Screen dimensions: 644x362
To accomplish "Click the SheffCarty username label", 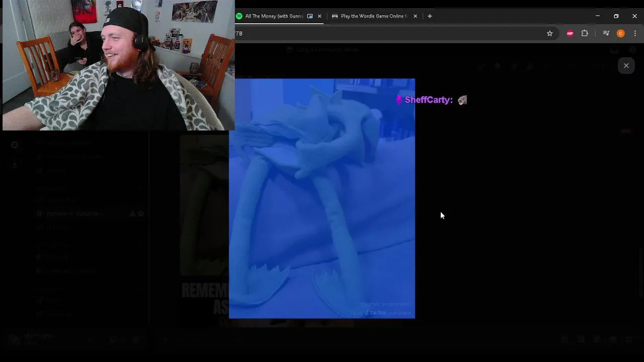I will (429, 100).
